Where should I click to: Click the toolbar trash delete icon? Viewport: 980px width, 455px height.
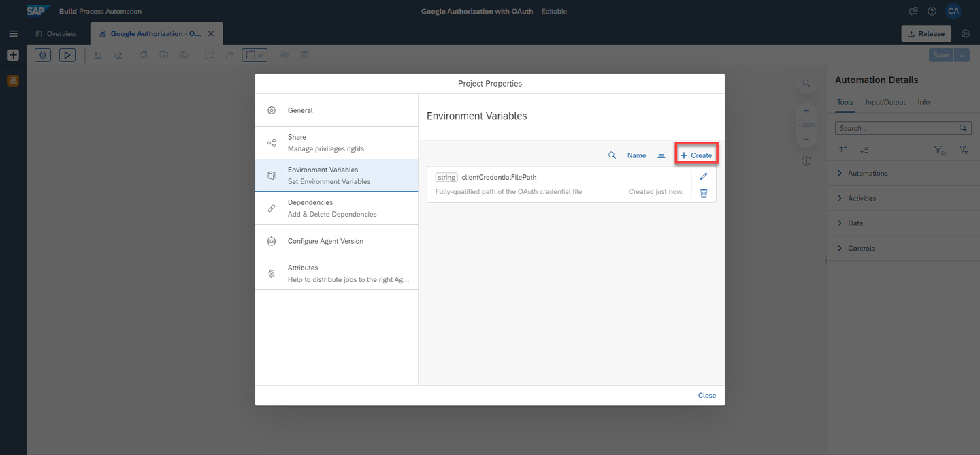pos(305,55)
